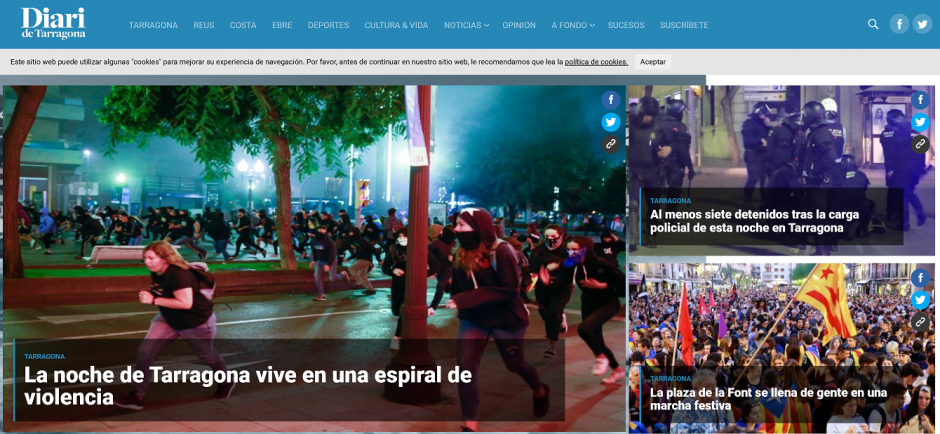This screenshot has width=940, height=434.
Task: Click the Twitter icon in the top header
Action: click(922, 24)
